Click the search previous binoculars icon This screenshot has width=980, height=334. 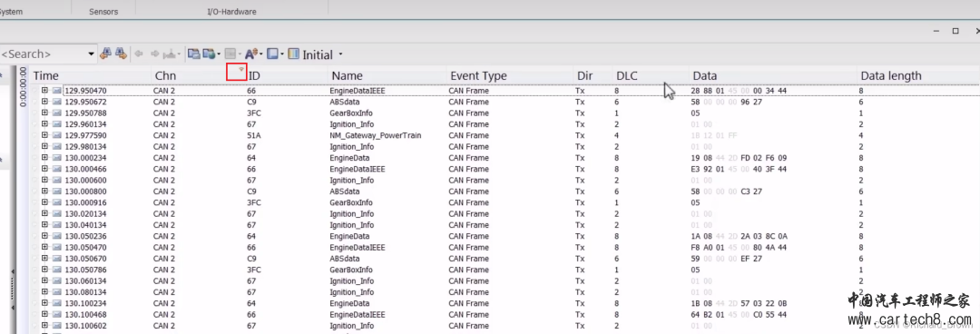(x=105, y=54)
